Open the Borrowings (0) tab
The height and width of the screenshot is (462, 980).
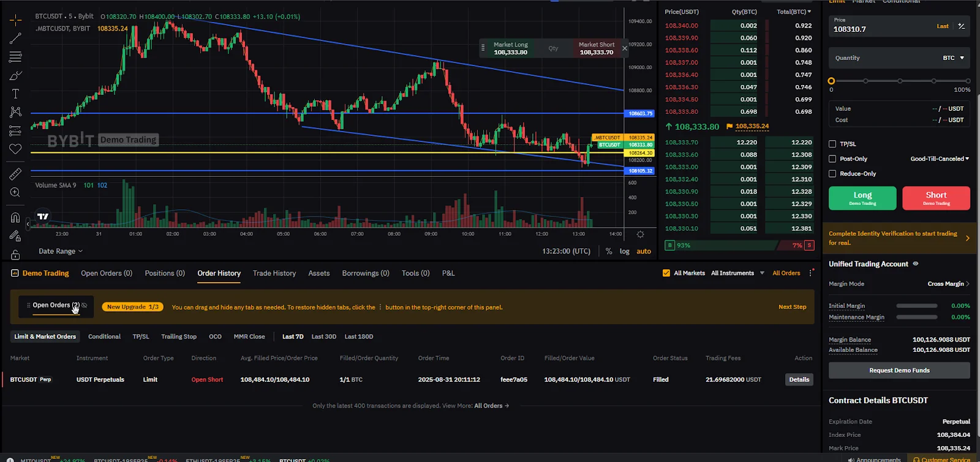[366, 274]
